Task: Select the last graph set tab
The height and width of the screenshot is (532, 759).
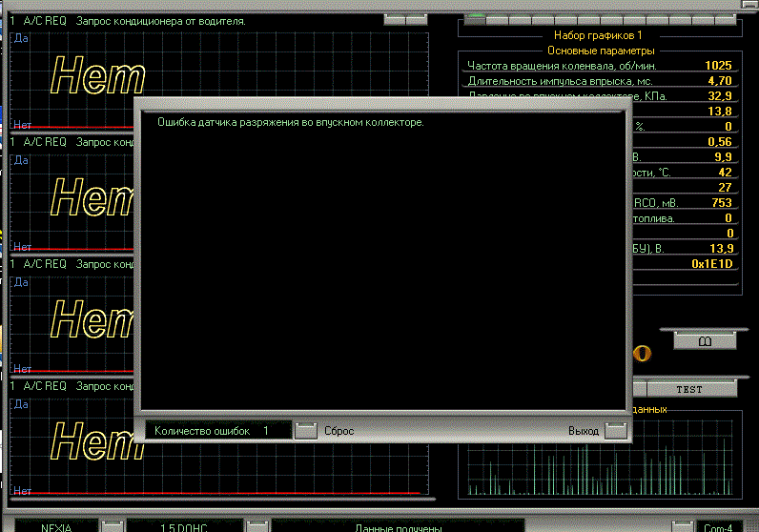Action: (x=726, y=19)
